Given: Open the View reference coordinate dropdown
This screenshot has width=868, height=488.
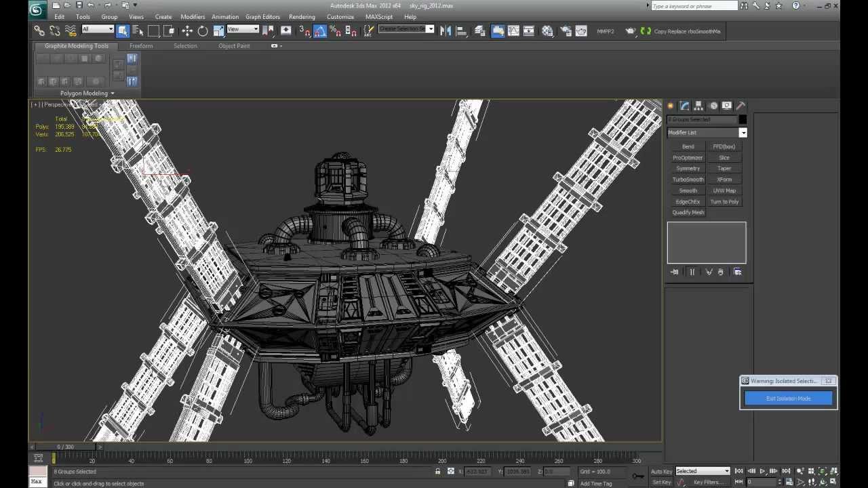Looking at the screenshot, I should coord(243,29).
